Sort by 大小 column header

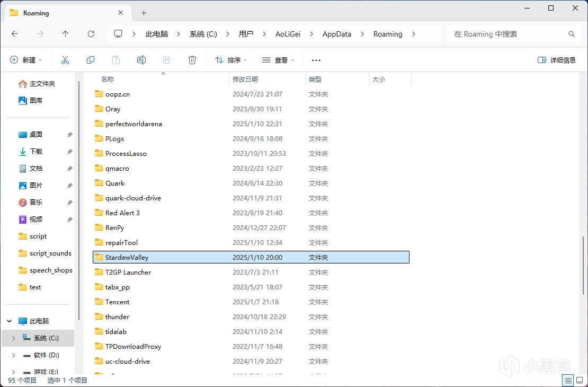coord(390,79)
